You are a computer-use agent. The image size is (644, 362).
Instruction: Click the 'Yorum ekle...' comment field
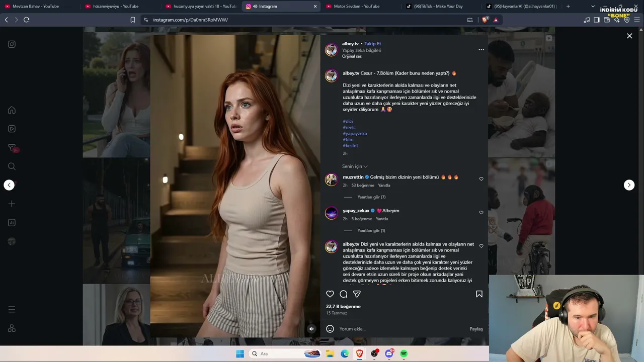click(403, 329)
